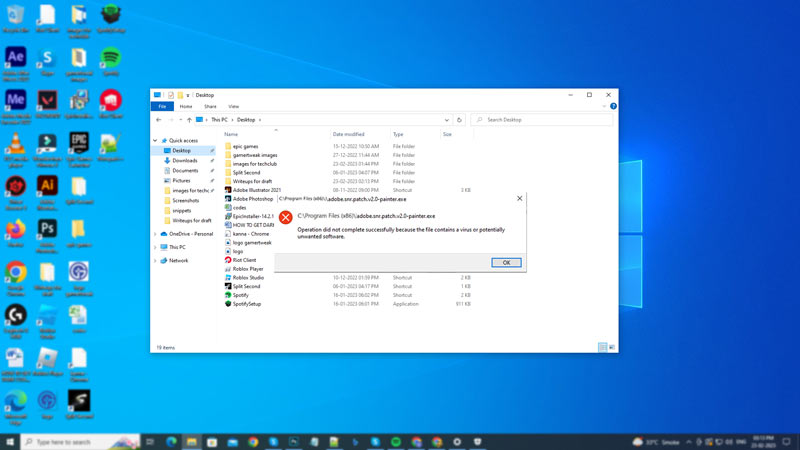Click OK in the virus error dialog
Image resolution: width=800 pixels, height=450 pixels.
pyautogui.click(x=506, y=262)
